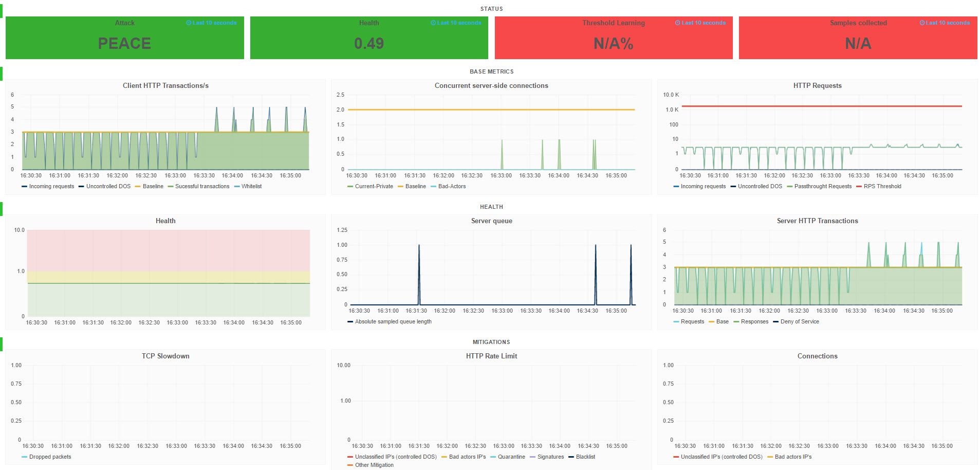
Task: Toggle the Deny of Service legend entry
Action: [x=800, y=322]
